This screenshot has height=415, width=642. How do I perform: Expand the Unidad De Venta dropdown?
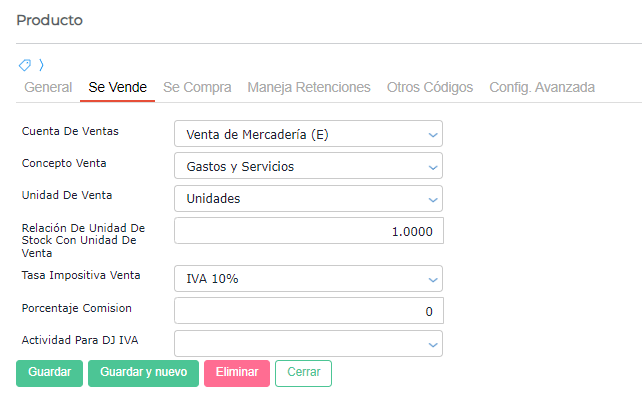(x=308, y=198)
